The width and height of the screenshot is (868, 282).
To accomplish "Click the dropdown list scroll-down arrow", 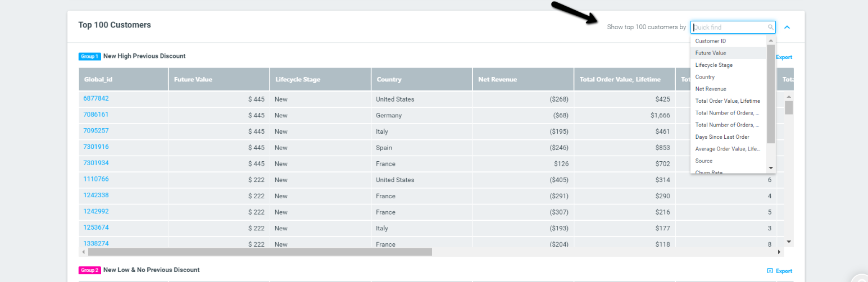I will click(771, 168).
